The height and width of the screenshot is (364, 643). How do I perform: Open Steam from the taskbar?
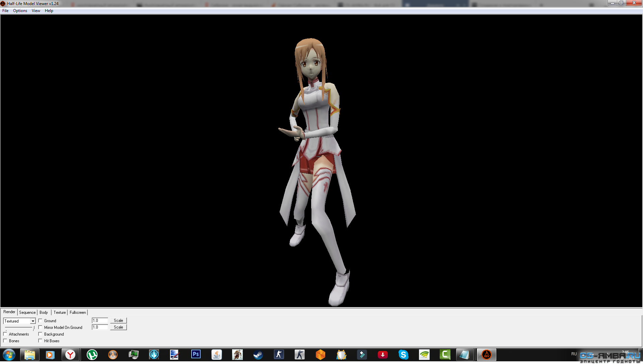[258, 355]
